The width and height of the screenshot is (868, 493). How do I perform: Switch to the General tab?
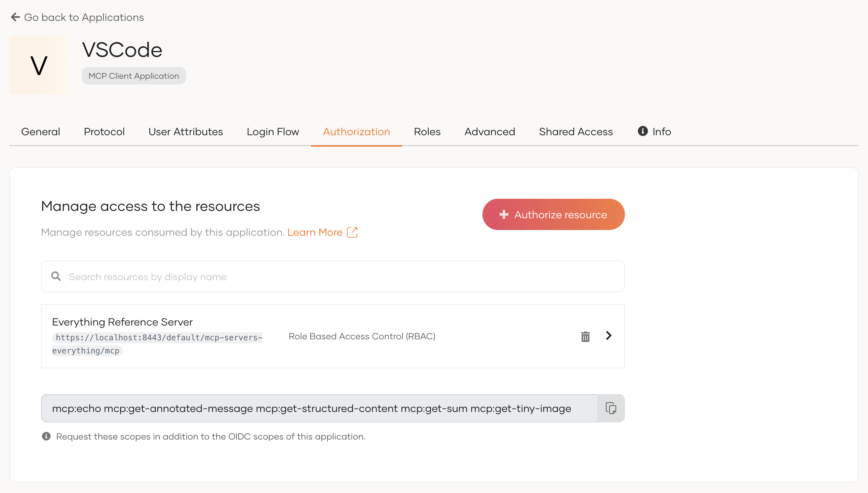pyautogui.click(x=41, y=131)
